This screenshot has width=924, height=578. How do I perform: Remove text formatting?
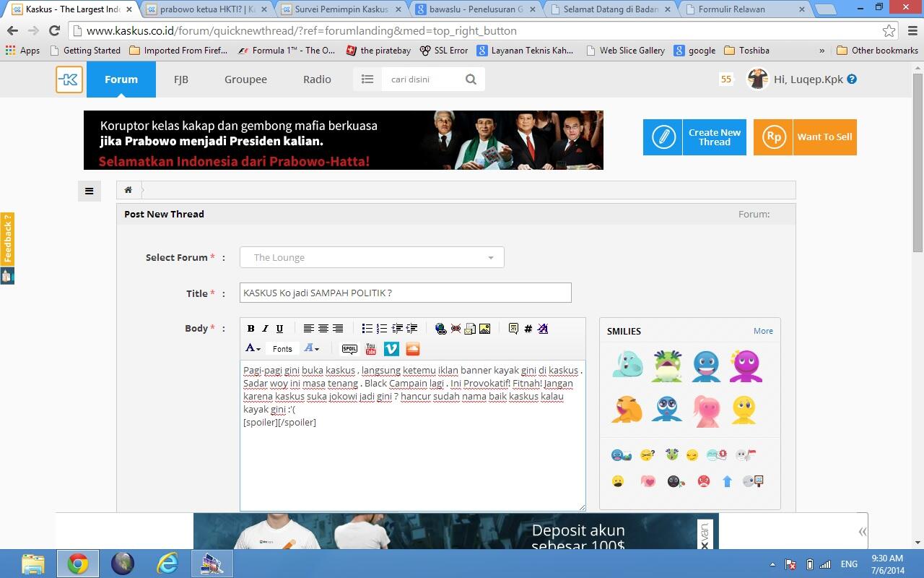tap(543, 329)
